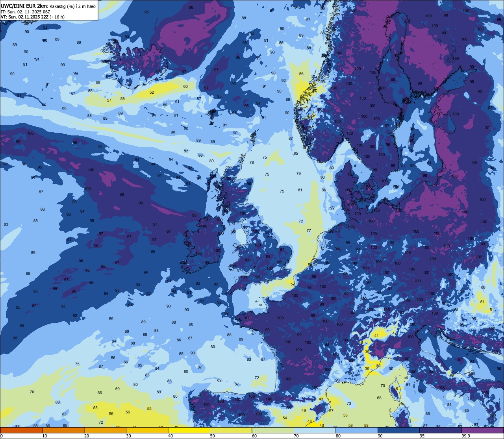Click the dark navy 95–99.9 legend swatch
Image resolution: width=504 pixels, height=439 pixels.
441,430
